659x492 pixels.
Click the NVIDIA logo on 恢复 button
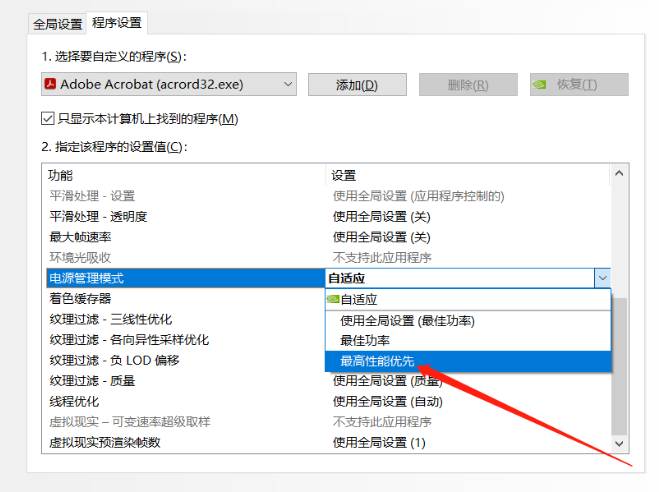click(x=540, y=84)
